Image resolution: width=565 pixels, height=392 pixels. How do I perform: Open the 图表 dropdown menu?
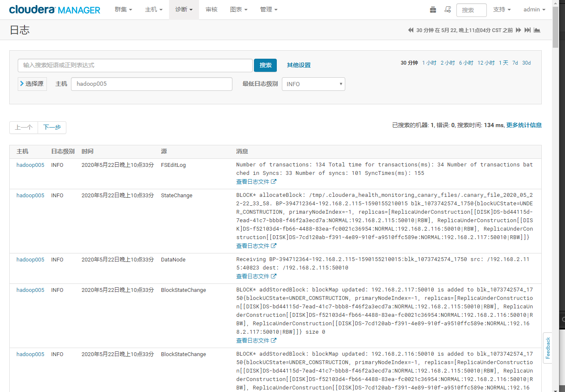tap(239, 9)
